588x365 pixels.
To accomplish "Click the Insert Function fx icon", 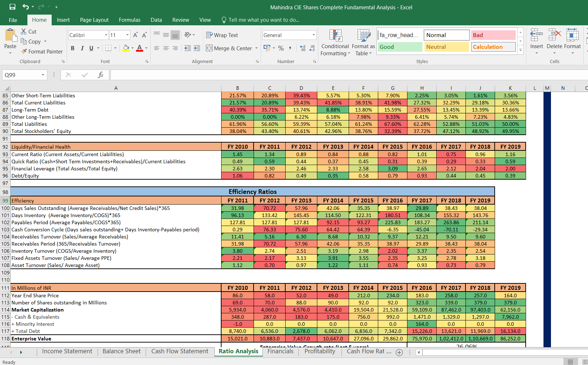I will click(x=100, y=75).
